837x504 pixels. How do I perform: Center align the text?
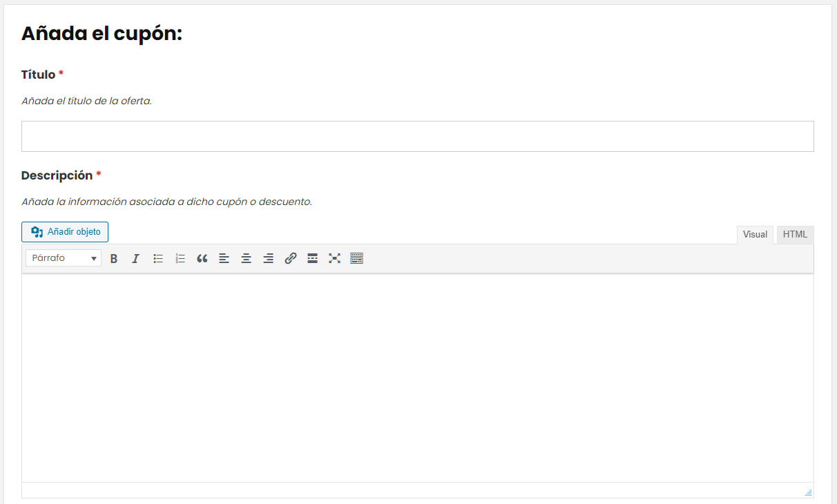247,258
